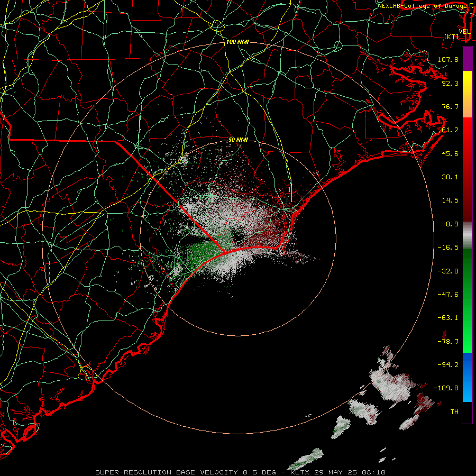Select the 14.5 value on velocity scale

click(x=450, y=200)
